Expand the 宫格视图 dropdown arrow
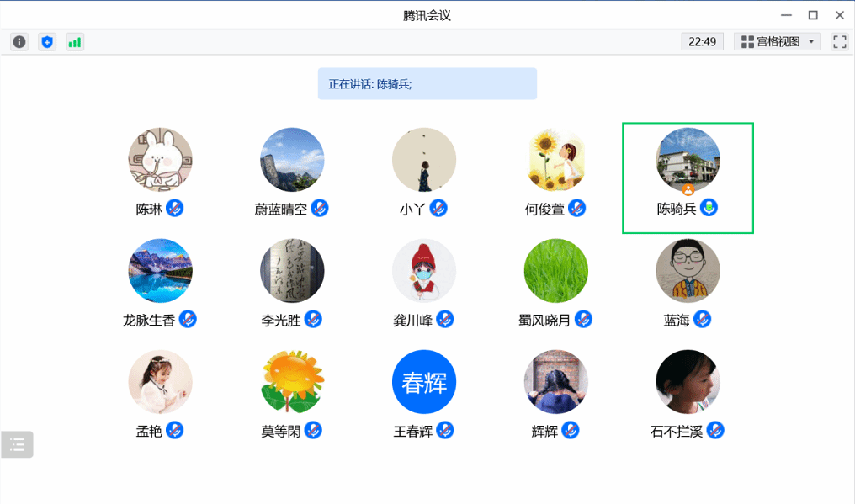855x504 pixels. point(811,42)
